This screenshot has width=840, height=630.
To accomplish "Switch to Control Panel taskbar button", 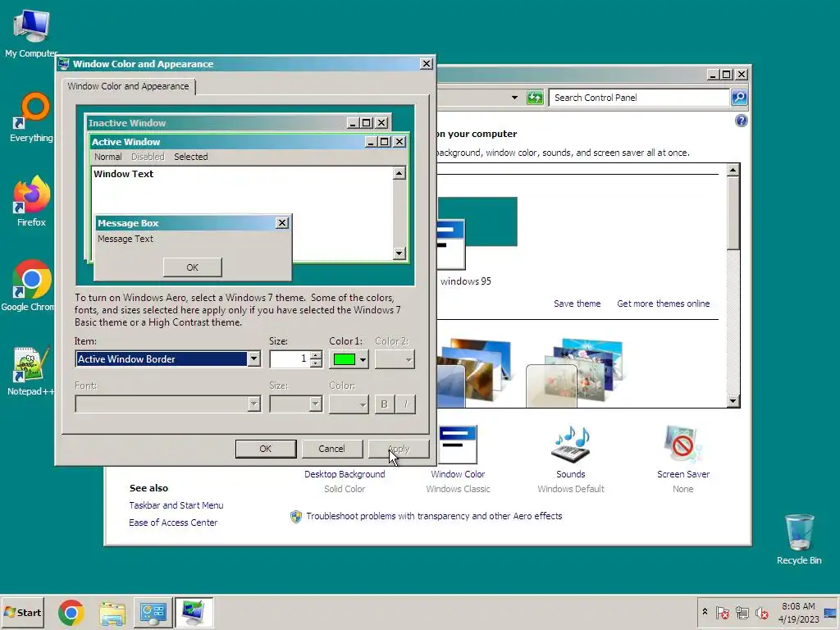I will 153,613.
